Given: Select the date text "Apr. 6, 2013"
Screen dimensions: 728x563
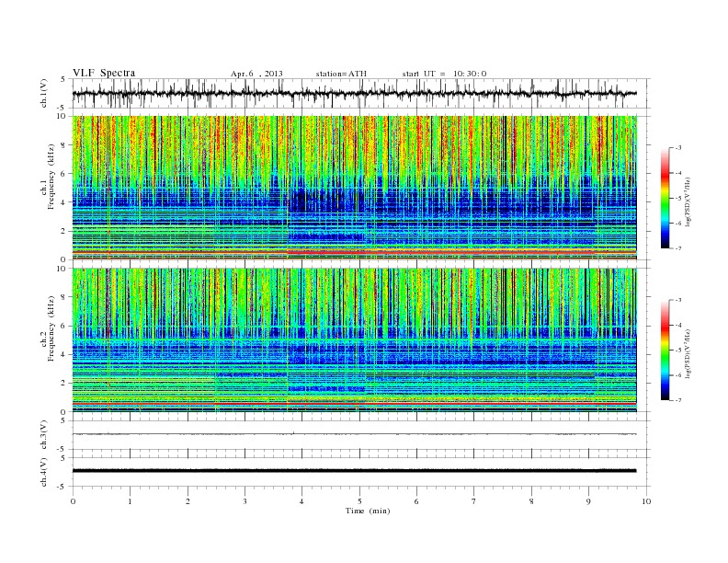Looking at the screenshot, I should [256, 74].
